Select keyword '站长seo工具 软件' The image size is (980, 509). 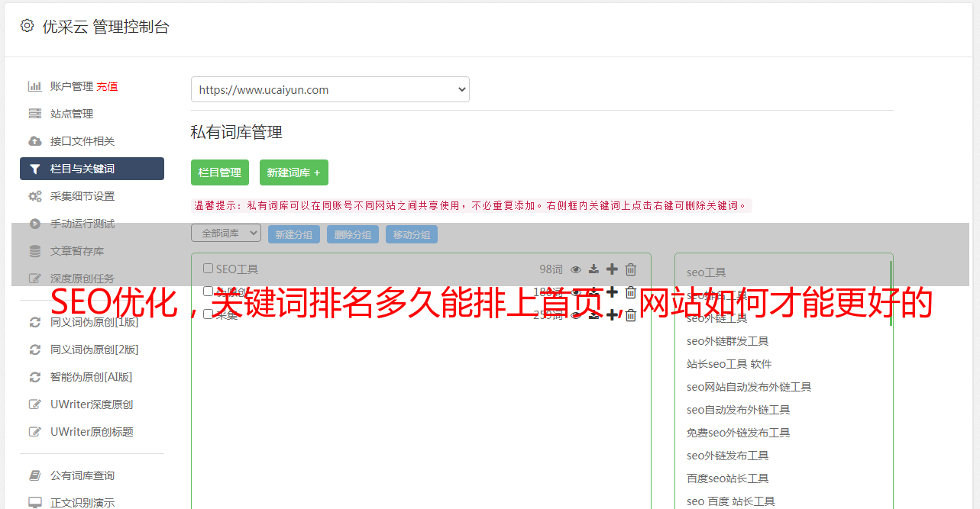(729, 364)
